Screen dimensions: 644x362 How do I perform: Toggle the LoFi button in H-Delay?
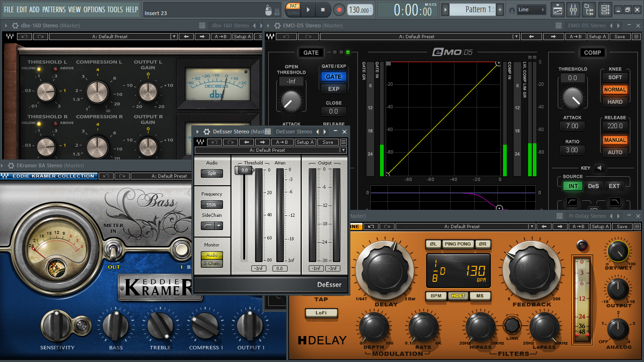click(x=321, y=313)
